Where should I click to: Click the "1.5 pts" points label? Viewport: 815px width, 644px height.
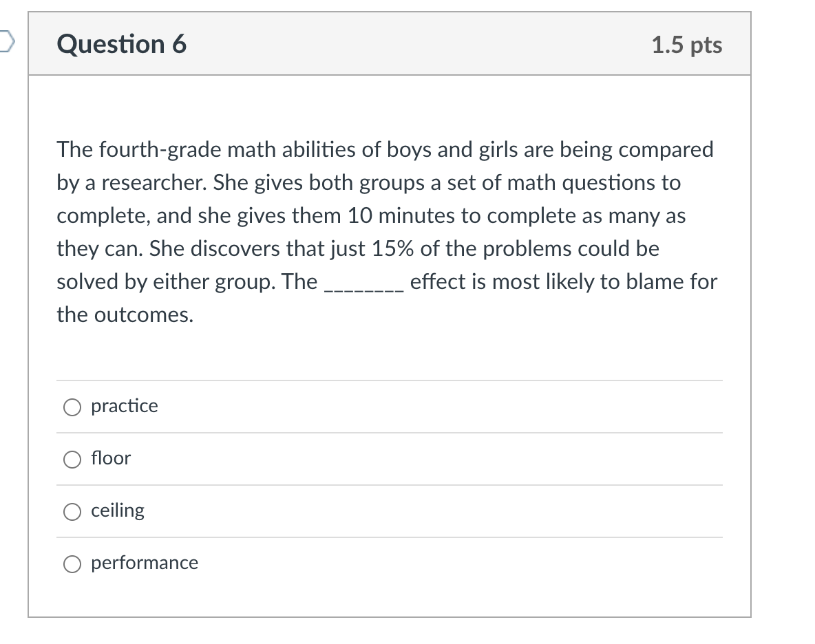(x=686, y=45)
